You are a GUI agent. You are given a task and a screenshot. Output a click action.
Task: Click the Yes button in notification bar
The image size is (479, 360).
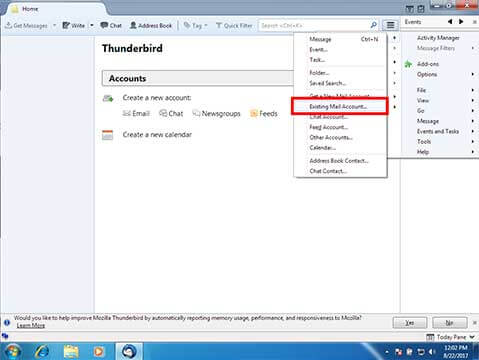click(410, 323)
